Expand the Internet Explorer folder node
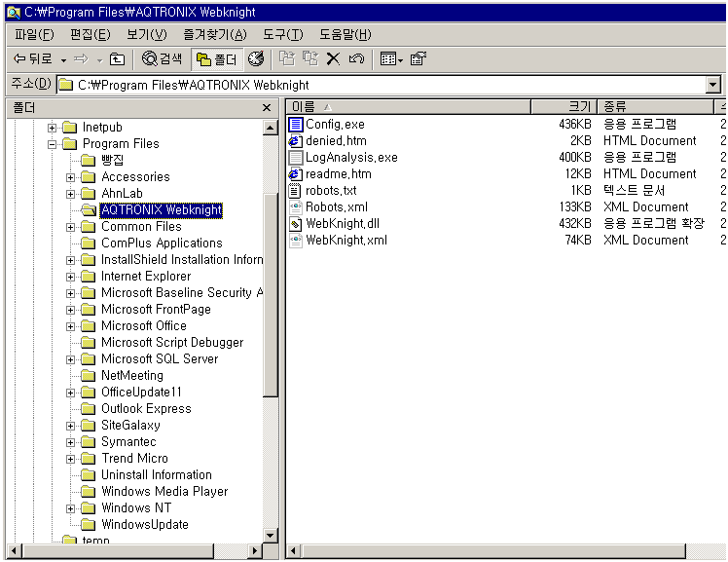This screenshot has height=562, width=728. [71, 277]
